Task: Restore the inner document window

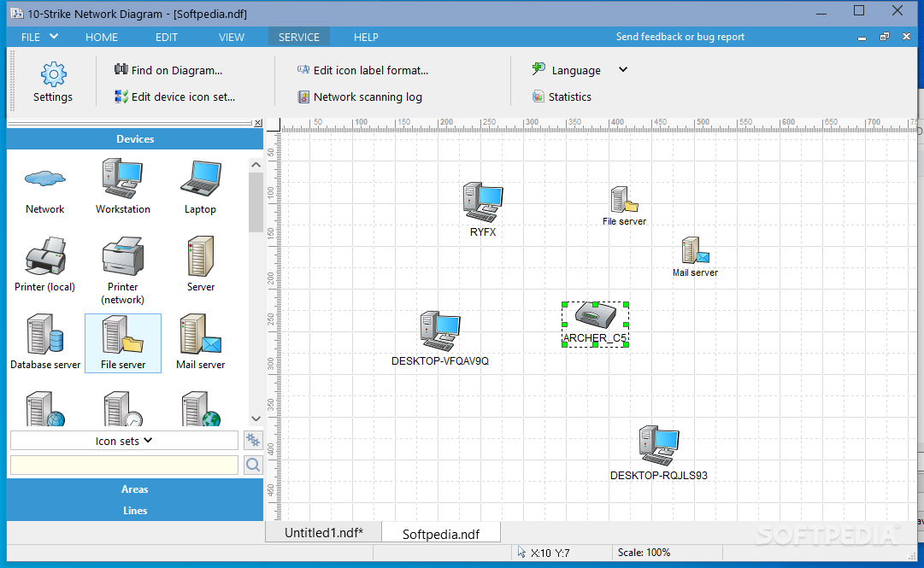Action: (884, 37)
